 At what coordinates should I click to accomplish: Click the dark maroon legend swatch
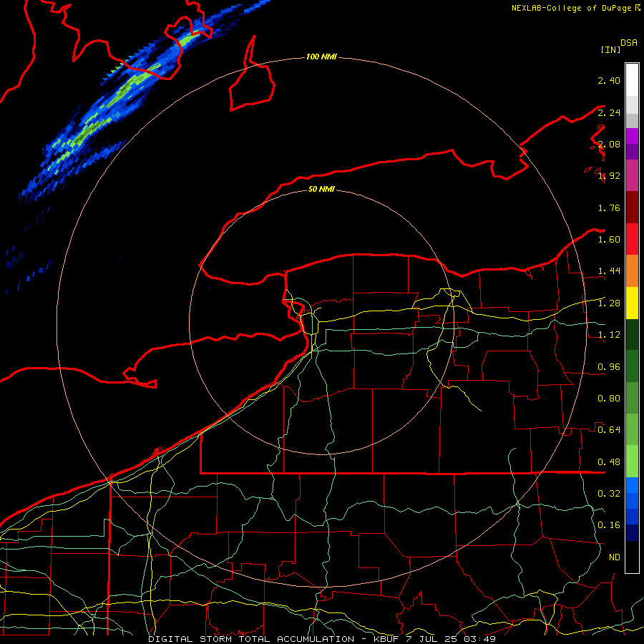pos(632,208)
